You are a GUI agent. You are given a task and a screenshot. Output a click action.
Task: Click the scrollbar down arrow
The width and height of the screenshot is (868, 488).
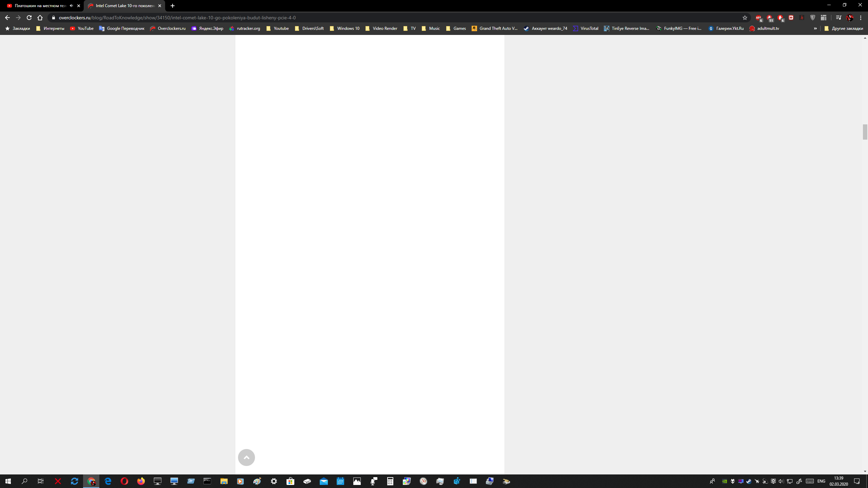point(865,471)
